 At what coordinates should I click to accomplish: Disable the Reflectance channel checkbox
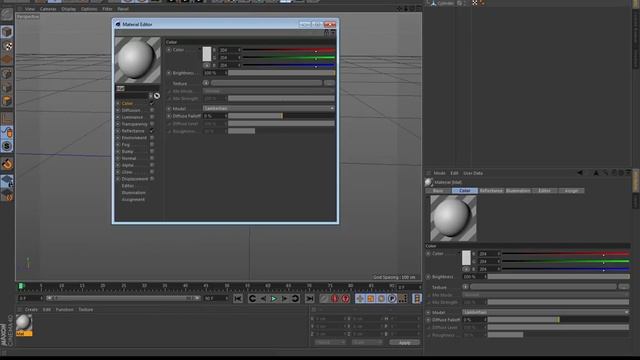click(152, 131)
